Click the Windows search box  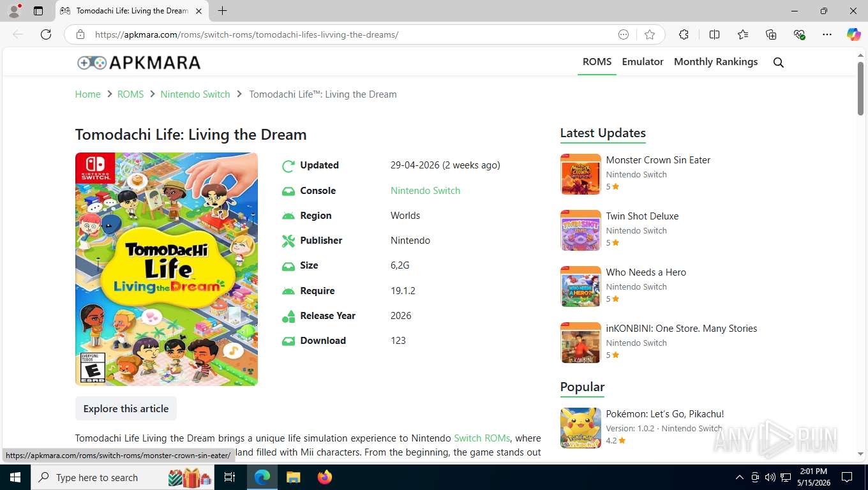123,477
